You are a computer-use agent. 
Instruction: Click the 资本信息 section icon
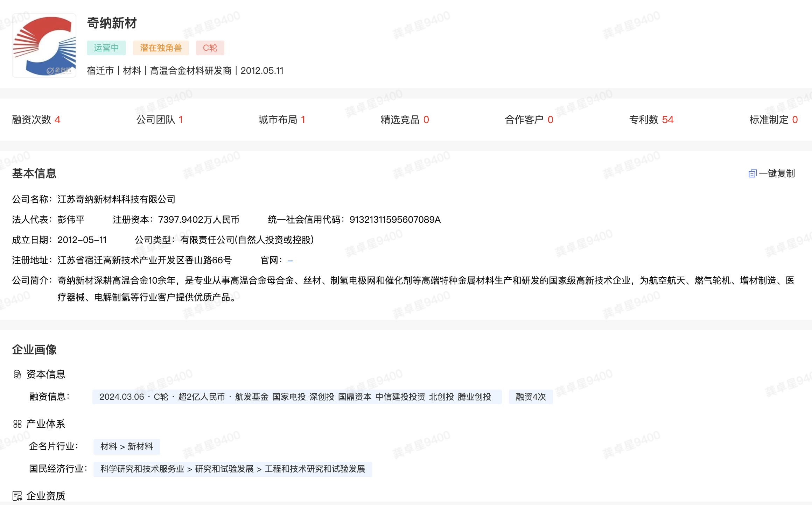(x=17, y=375)
